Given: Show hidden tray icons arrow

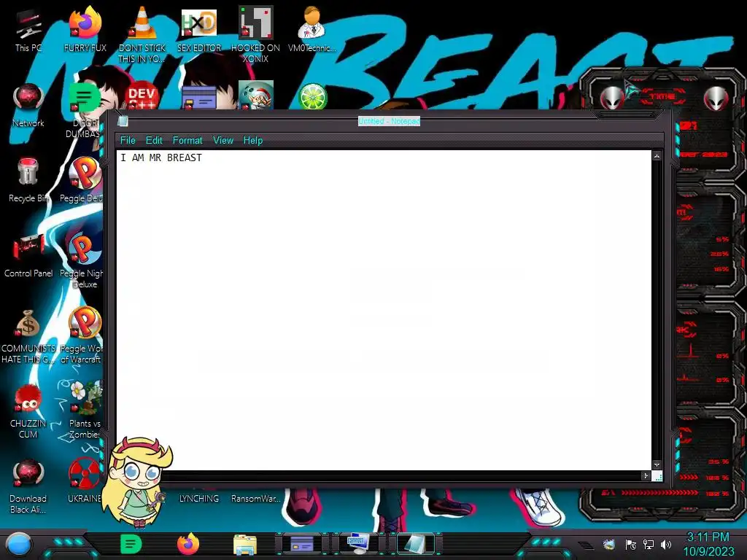Looking at the screenshot, I should coord(585,545).
